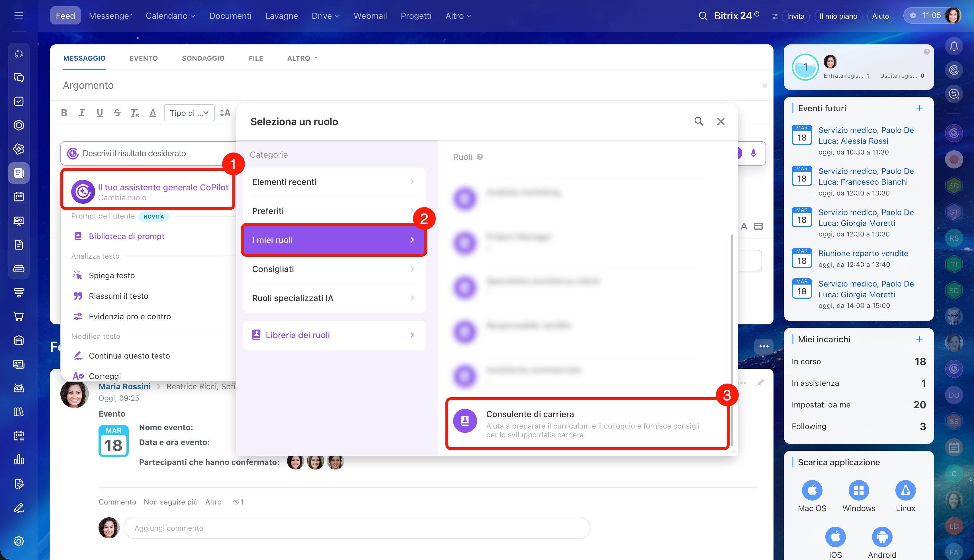
Task: Open Webmail from top navigation
Action: [x=370, y=16]
